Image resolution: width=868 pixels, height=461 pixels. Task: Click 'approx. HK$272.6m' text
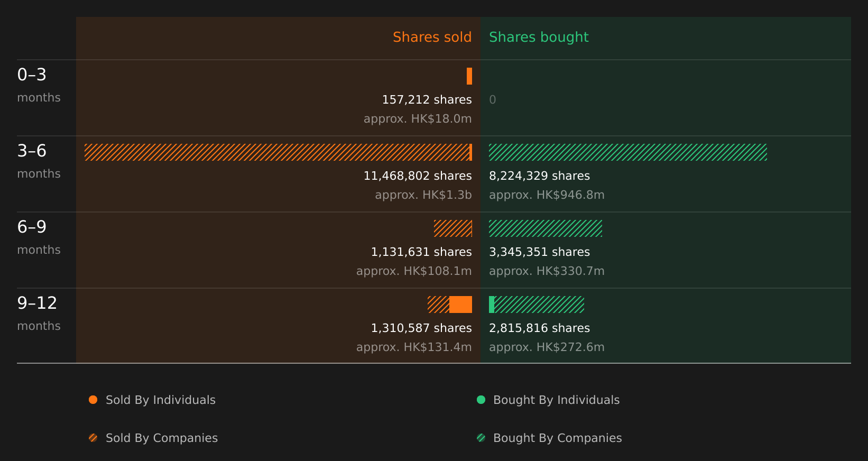pyautogui.click(x=547, y=347)
